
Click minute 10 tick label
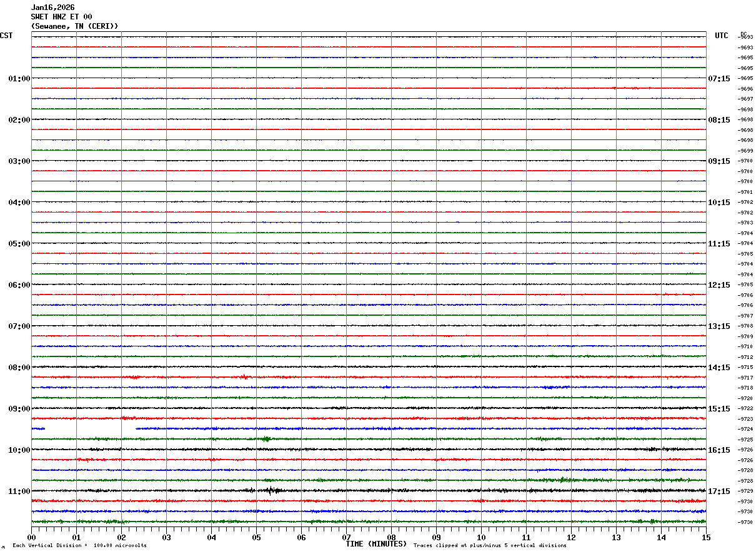481,537
